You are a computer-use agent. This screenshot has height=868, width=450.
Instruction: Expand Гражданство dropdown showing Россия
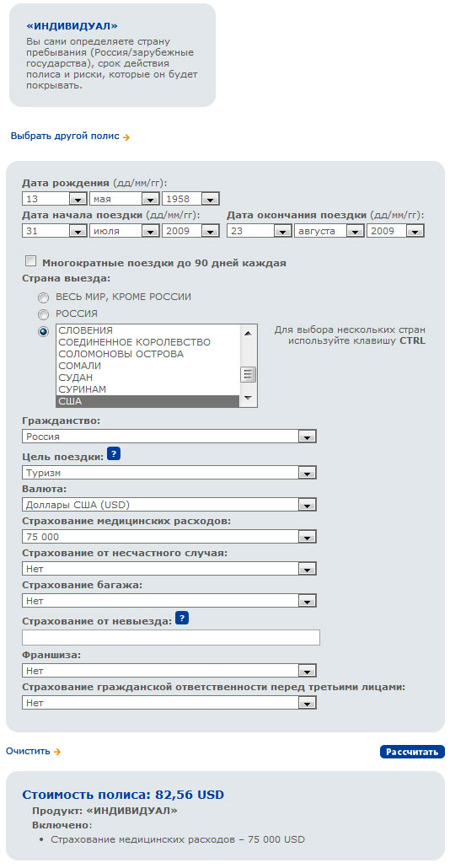pos(169,437)
